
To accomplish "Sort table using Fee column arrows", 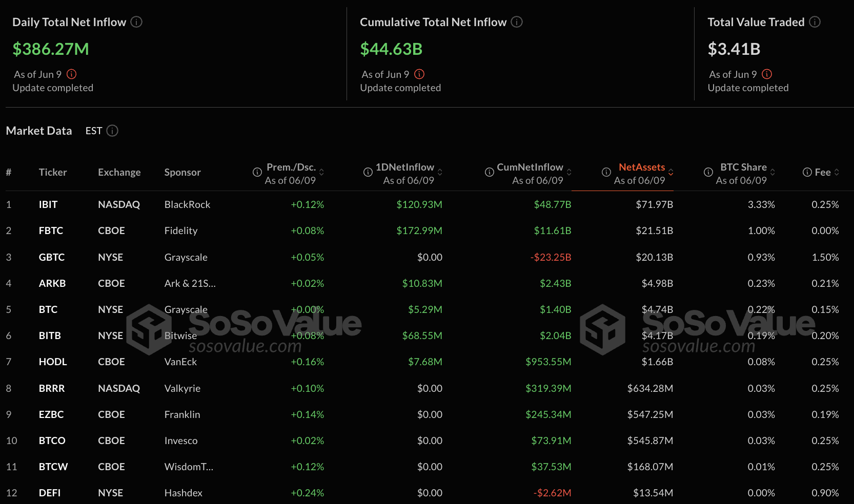I will (837, 172).
